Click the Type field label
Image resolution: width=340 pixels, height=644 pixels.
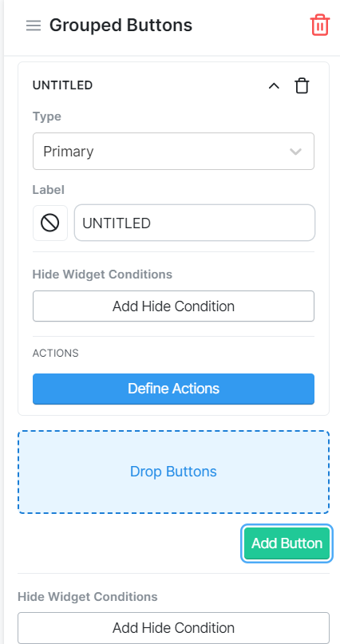(47, 117)
